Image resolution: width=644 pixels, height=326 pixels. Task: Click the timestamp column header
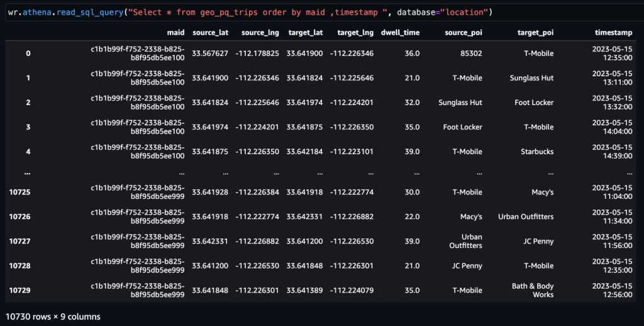tap(614, 33)
